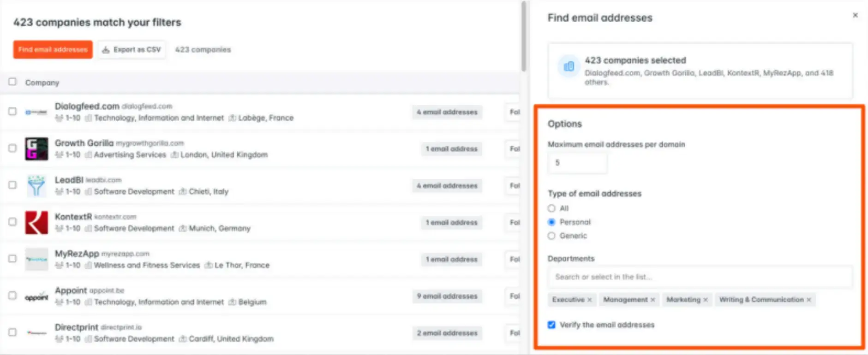Select the Generic email type option
Screen dimensions: 868x355
point(551,236)
